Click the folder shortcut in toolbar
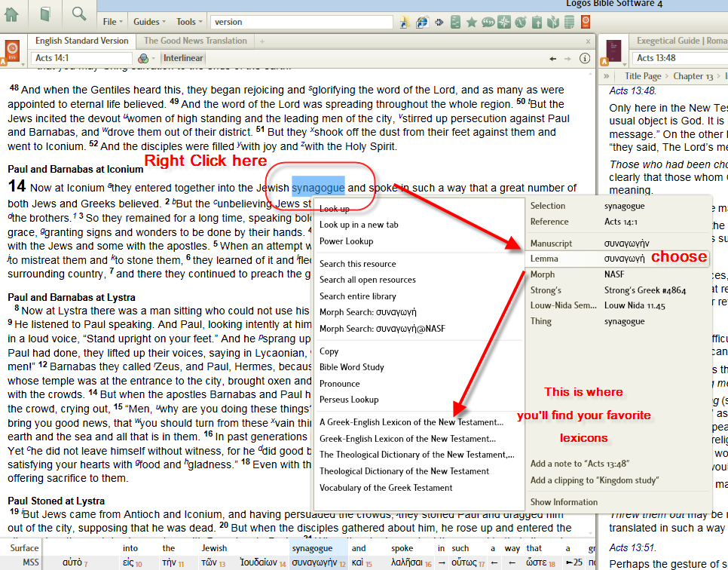Viewport: 728px width, 570px height. point(405,22)
